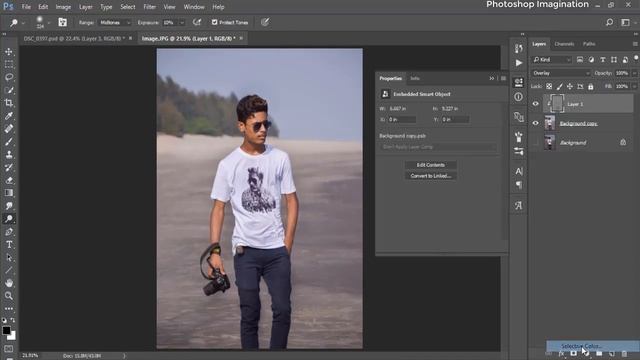
Task: Select the Healing Brush tool
Action: [9, 129]
